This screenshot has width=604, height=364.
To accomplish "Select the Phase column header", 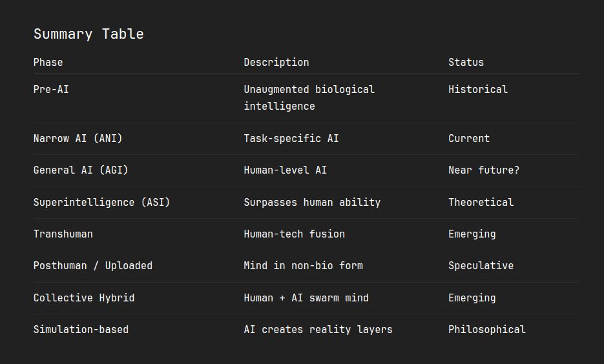I will pos(48,63).
